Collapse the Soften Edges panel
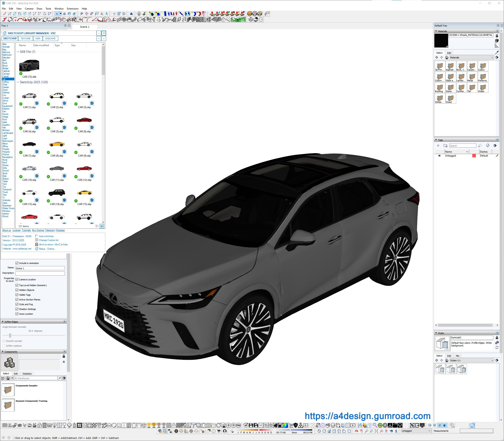This screenshot has height=441, width=504. point(3,322)
